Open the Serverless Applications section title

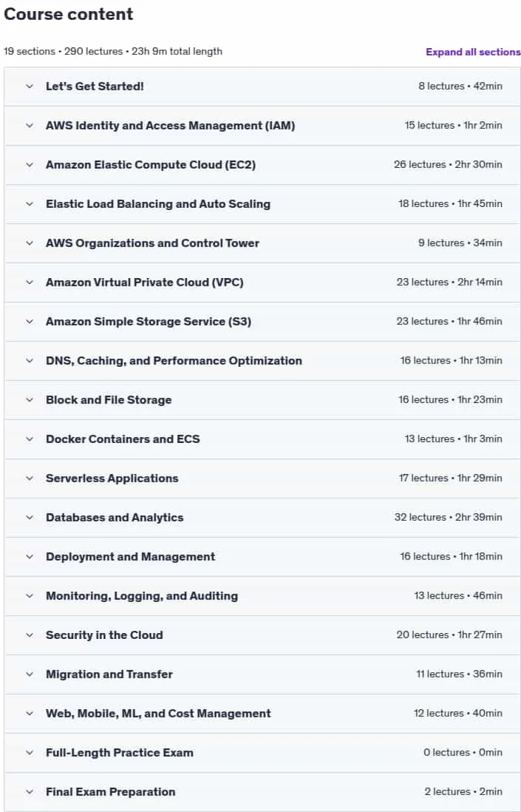point(112,478)
